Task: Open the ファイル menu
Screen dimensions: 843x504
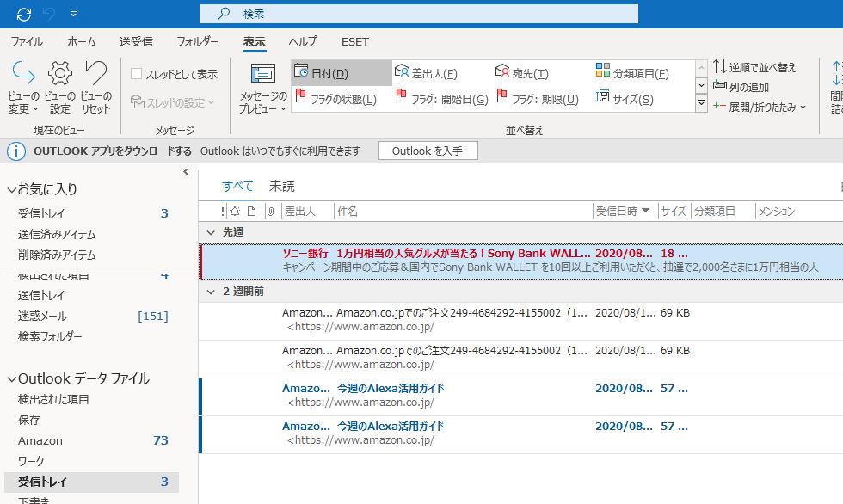Action: (x=27, y=42)
